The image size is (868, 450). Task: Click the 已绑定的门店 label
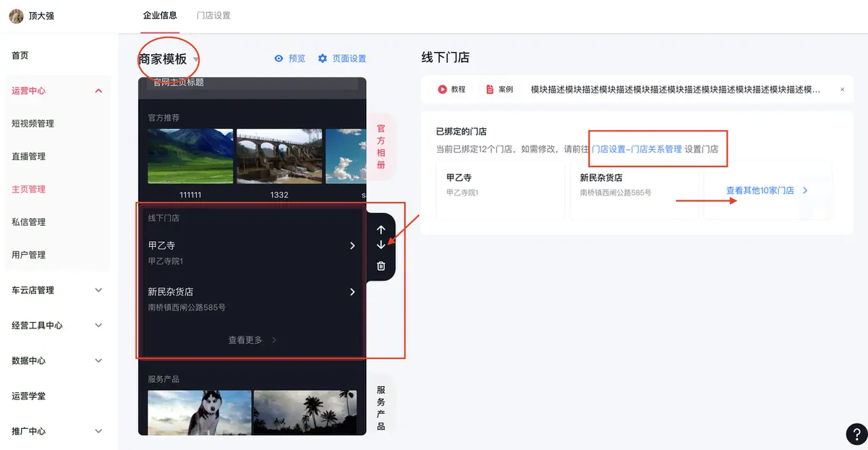tap(461, 132)
